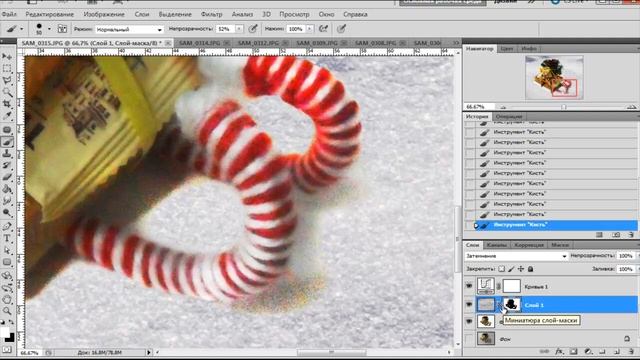Select the Polygonal Lasso tool
The height and width of the screenshot is (360, 640).
click(7, 80)
